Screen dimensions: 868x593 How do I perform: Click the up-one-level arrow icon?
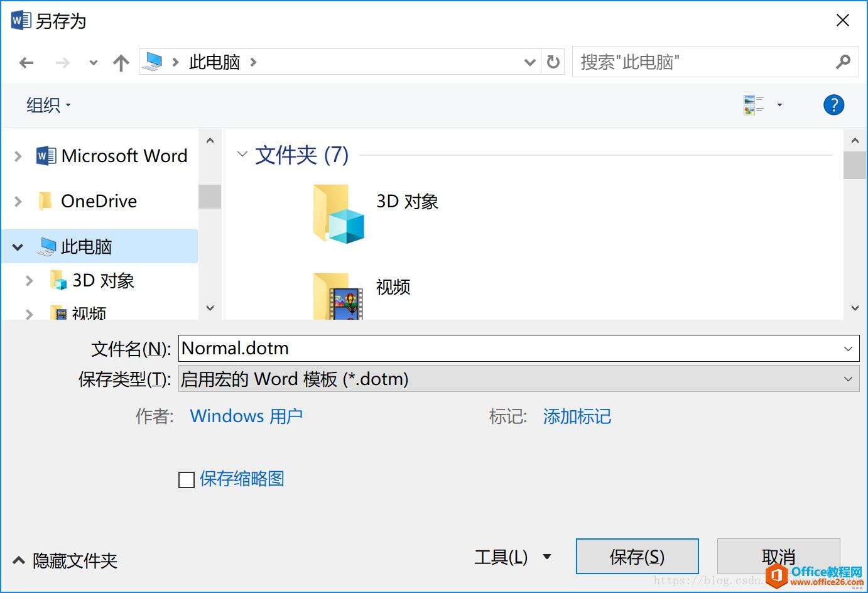click(120, 62)
